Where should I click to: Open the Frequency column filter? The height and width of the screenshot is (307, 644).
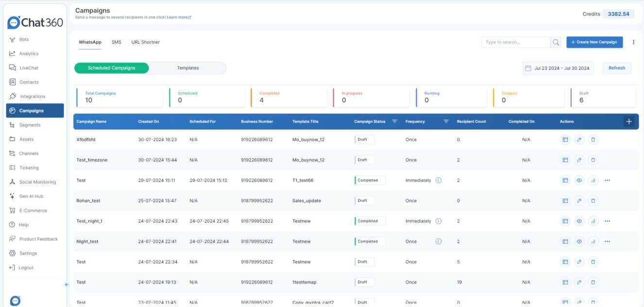click(x=446, y=121)
